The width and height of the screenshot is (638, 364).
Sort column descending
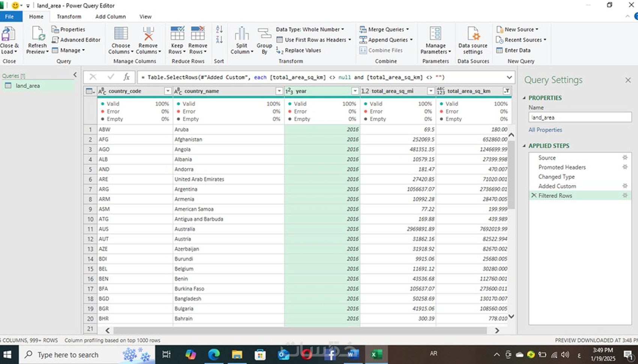(219, 40)
